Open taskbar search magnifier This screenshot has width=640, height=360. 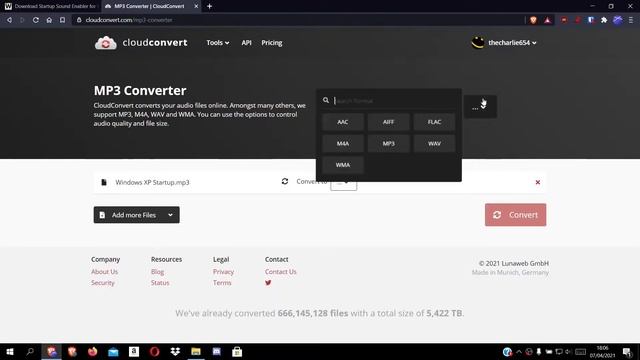pyautogui.click(x=30, y=351)
